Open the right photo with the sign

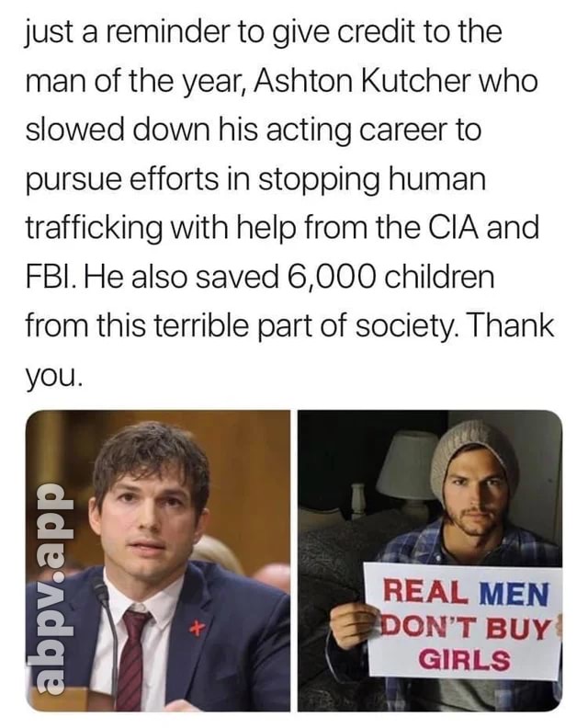[x=429, y=561]
